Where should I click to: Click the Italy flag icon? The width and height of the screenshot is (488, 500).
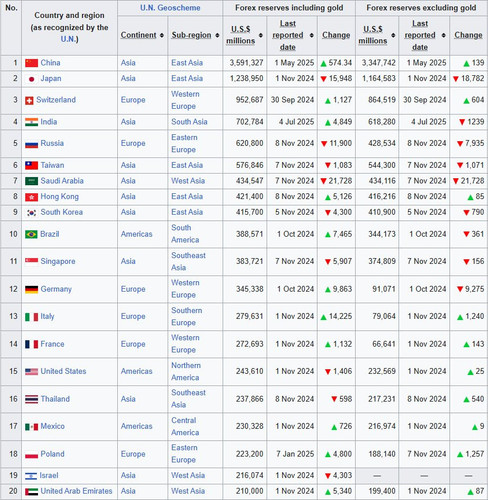[x=31, y=317]
